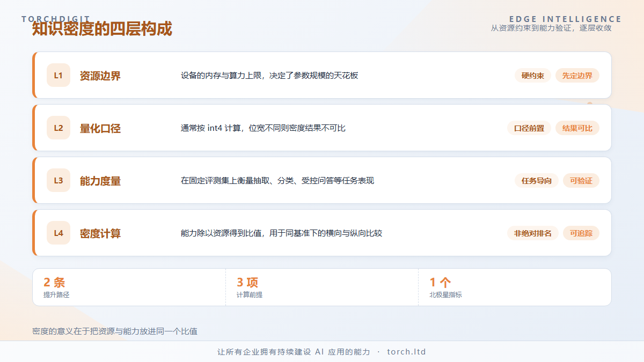Select the 硬约束 tag
Viewport: 644px width, 362px height.
tap(533, 76)
